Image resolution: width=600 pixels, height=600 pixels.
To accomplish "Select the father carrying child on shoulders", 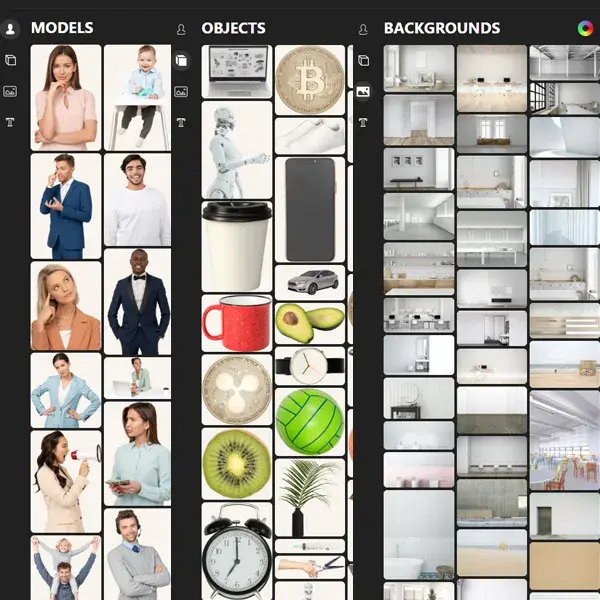I will tap(66, 568).
